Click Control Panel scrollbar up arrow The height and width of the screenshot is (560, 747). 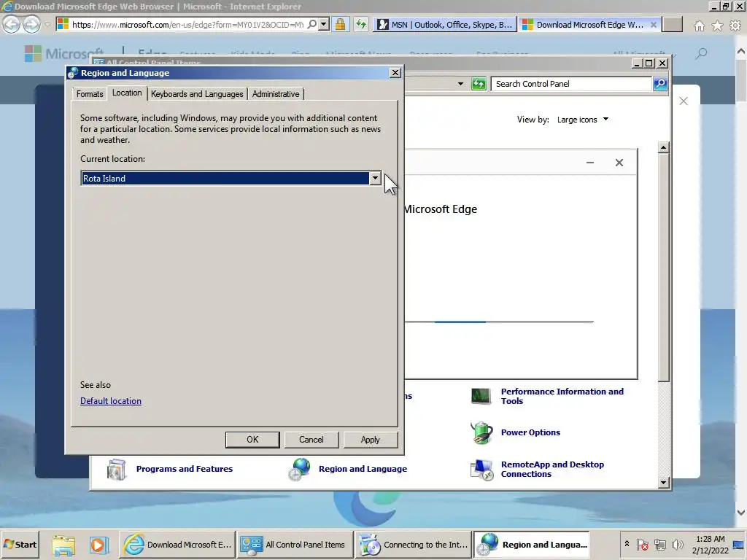[x=663, y=147]
